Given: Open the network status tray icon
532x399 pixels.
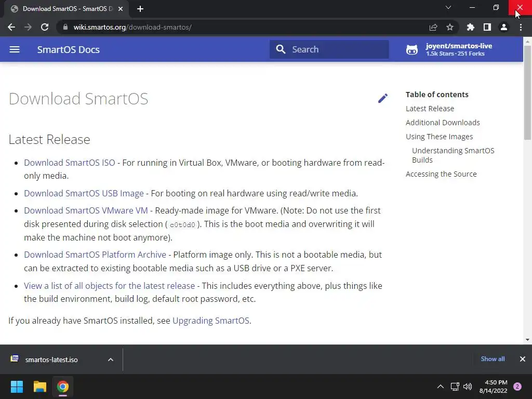Looking at the screenshot, I should click(x=455, y=387).
